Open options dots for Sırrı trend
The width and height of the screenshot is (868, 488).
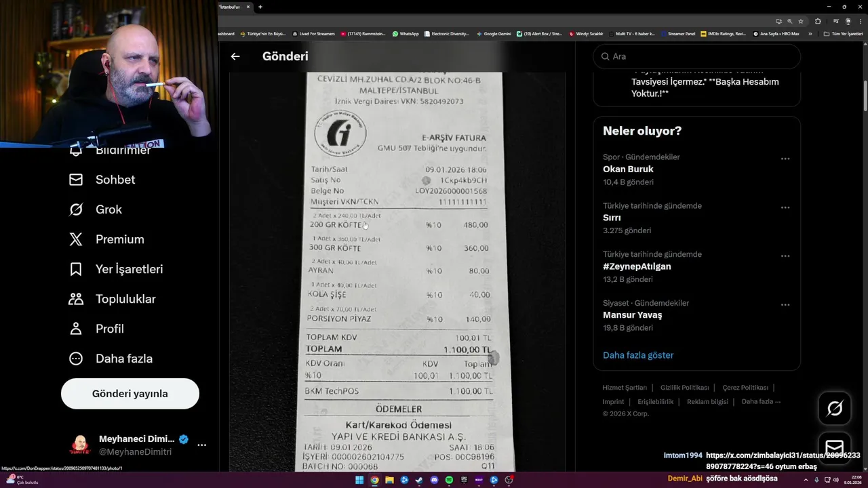[x=785, y=207]
